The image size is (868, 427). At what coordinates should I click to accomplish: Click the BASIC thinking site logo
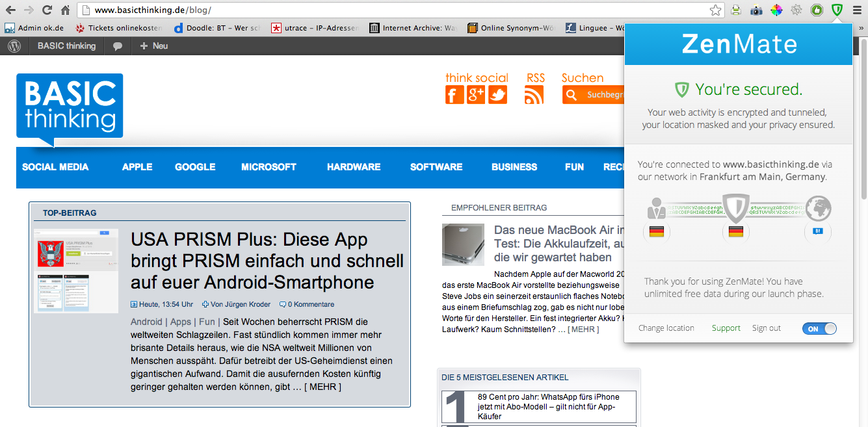pos(70,109)
